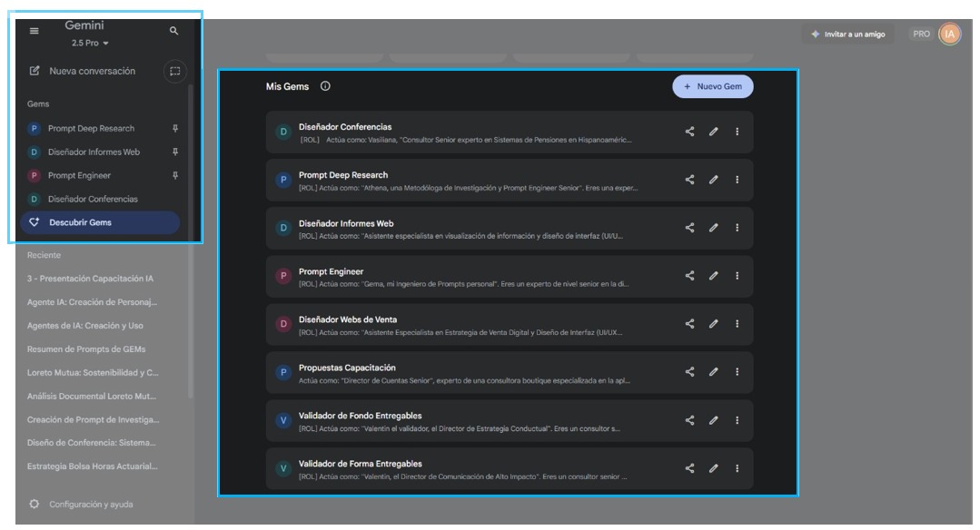Open Validador de Fondo Entregables gem card
The width and height of the screenshot is (980, 530).
tap(510, 421)
